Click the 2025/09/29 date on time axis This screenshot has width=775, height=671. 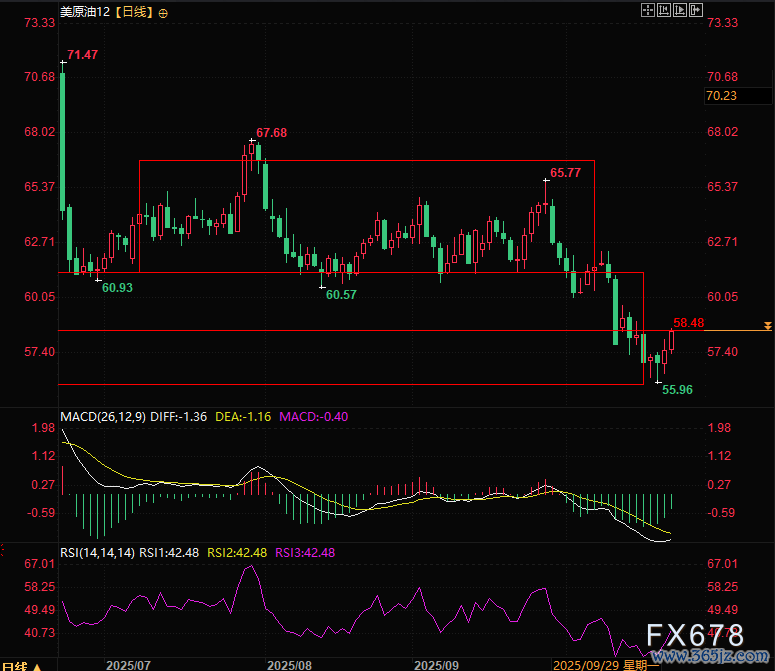pyautogui.click(x=587, y=664)
